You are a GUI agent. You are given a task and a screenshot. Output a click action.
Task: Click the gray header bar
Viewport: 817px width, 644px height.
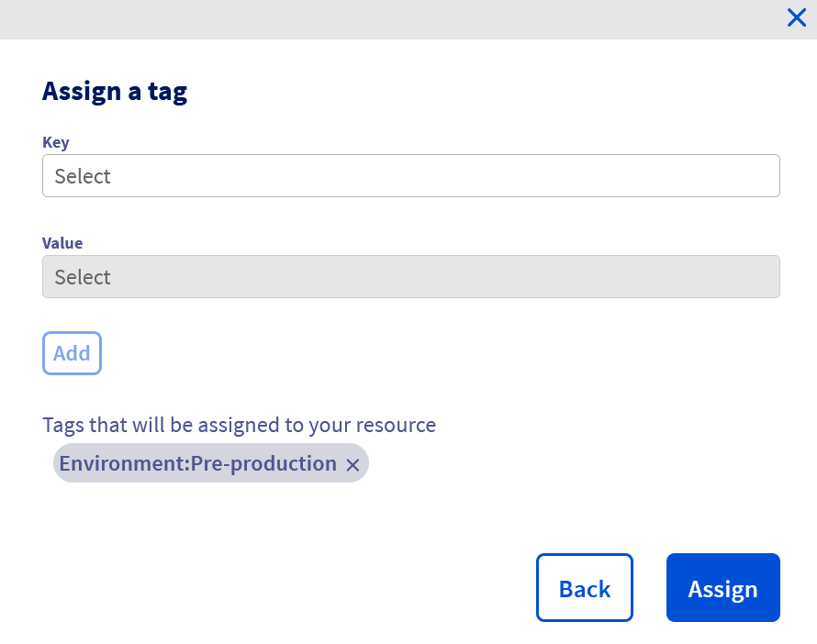pyautogui.click(x=386, y=18)
